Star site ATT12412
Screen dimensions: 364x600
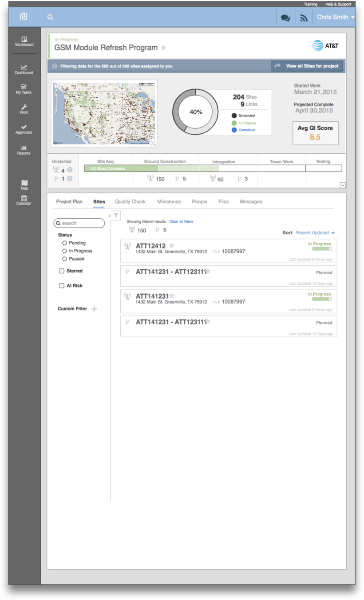[x=172, y=245]
